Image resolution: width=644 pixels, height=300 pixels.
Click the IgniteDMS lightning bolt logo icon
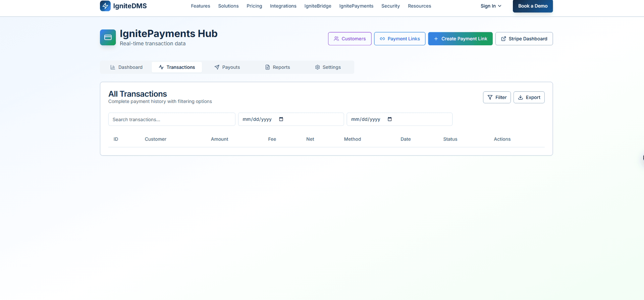point(105,6)
